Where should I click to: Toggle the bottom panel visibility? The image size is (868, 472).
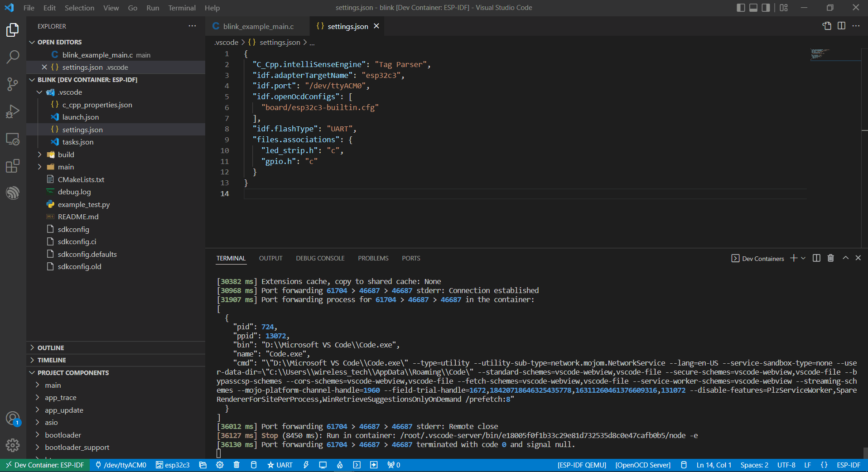point(753,8)
